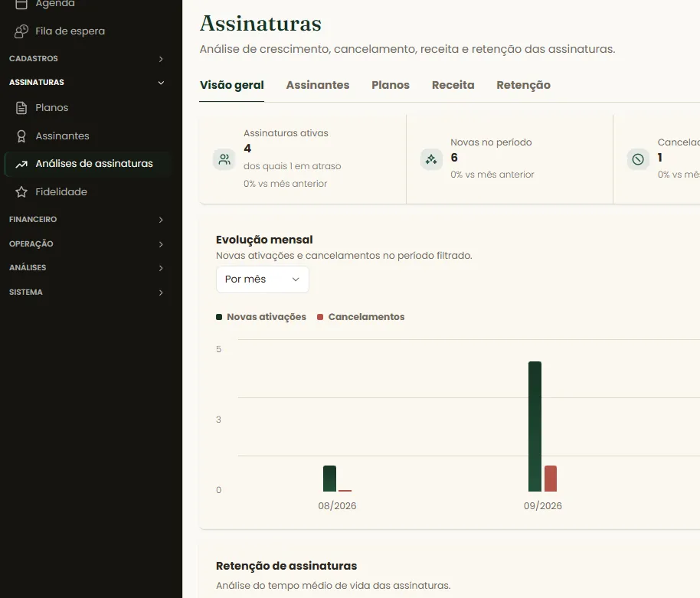700x598 pixels.
Task: Click the Assinantes badge icon
Action: click(x=21, y=136)
